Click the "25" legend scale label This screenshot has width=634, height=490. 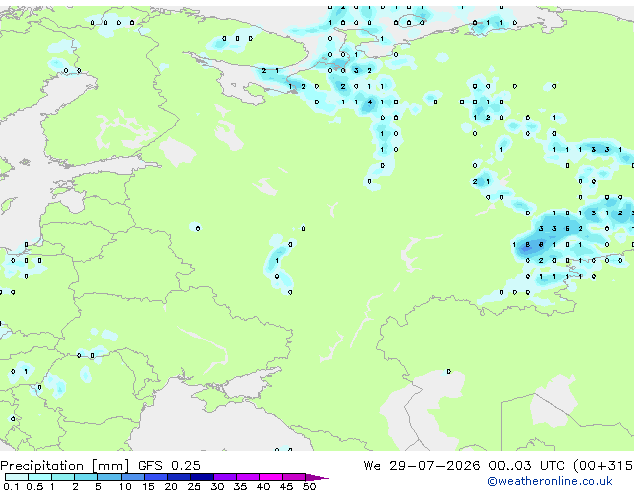click(194, 486)
